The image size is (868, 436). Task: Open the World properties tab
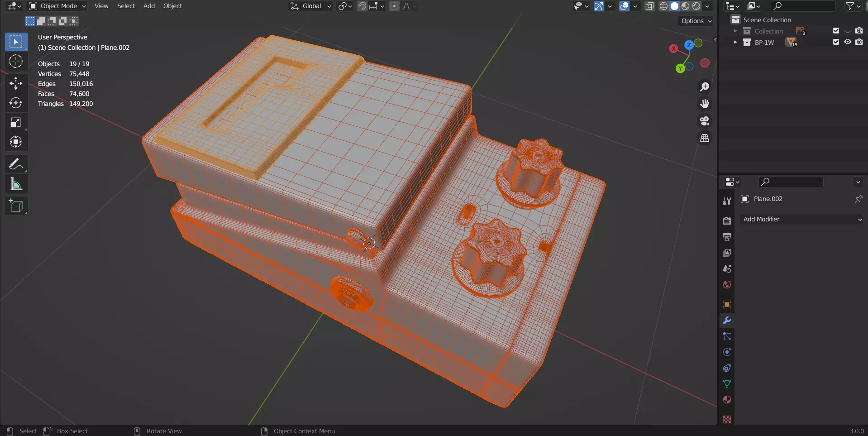pos(727,284)
